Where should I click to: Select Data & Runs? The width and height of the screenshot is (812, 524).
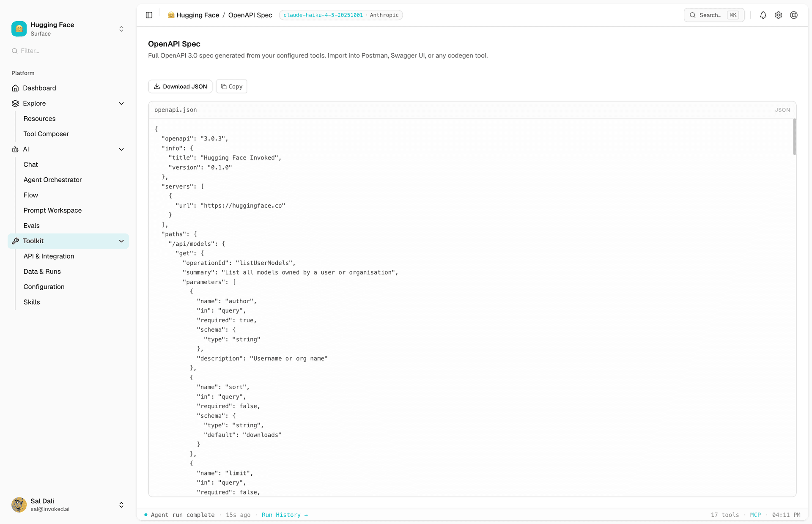42,272
